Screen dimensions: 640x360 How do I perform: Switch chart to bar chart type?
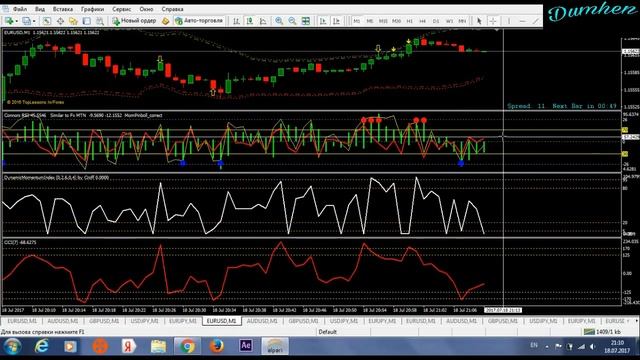(236, 21)
